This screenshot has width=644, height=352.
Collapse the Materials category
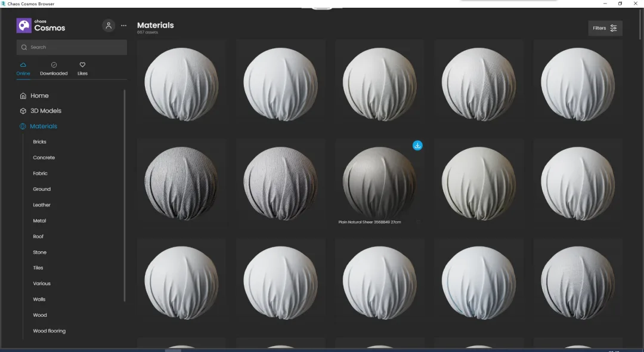(x=39, y=126)
